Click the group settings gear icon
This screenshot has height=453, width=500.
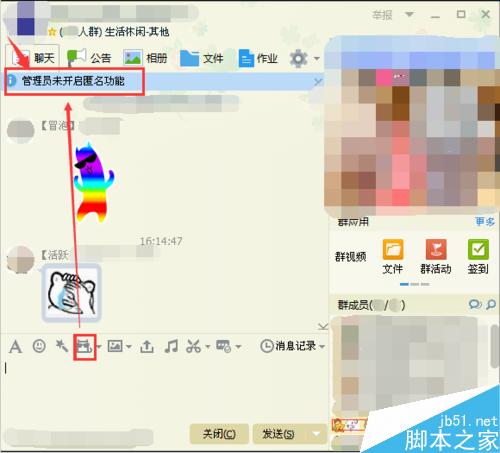[298, 59]
